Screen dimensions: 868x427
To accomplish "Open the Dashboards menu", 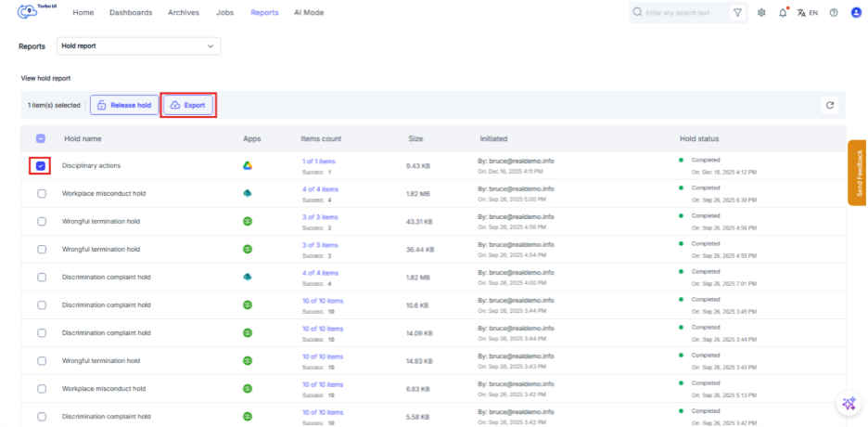I will tap(131, 13).
